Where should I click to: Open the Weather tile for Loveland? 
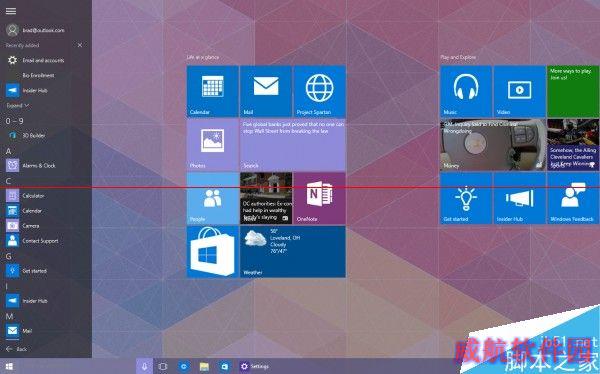(293, 252)
